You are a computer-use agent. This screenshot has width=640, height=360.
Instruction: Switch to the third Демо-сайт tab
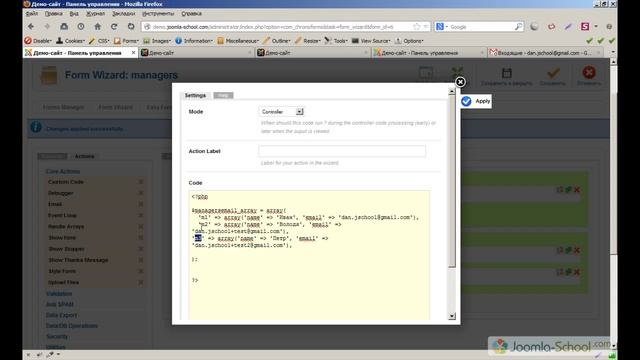tap(312, 53)
